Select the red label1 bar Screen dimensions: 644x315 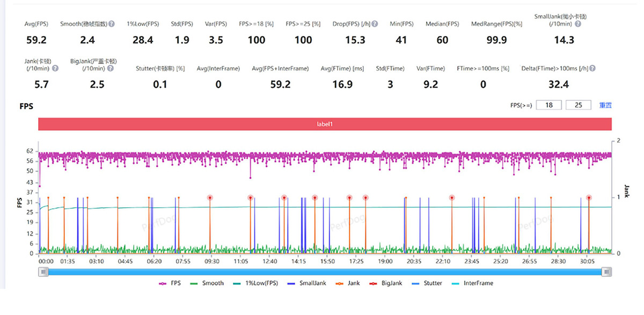[325, 123]
